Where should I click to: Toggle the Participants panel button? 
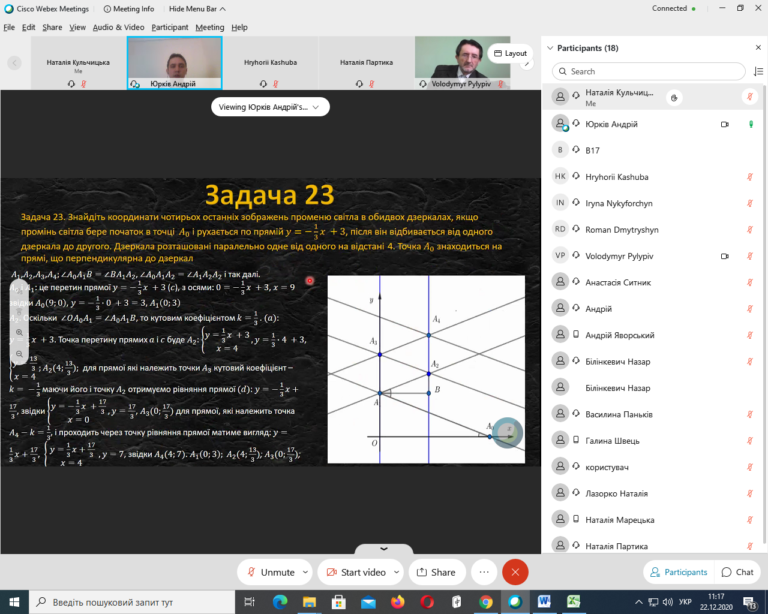click(x=678, y=572)
